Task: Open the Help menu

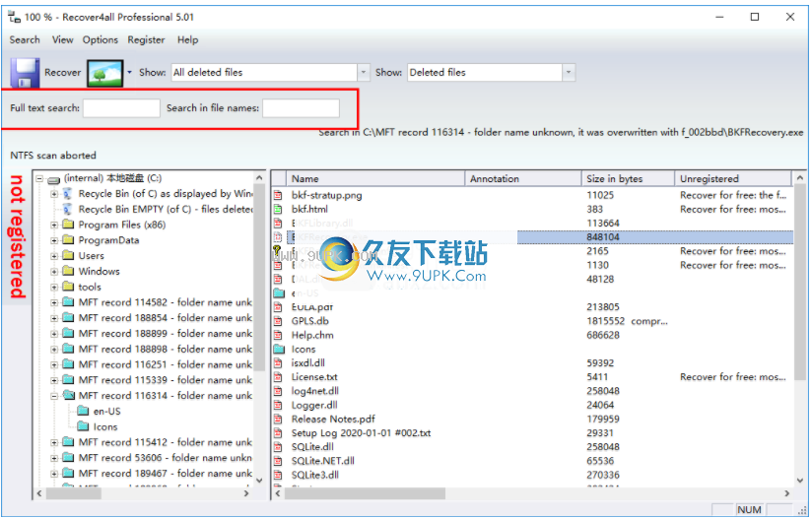Action: [187, 39]
